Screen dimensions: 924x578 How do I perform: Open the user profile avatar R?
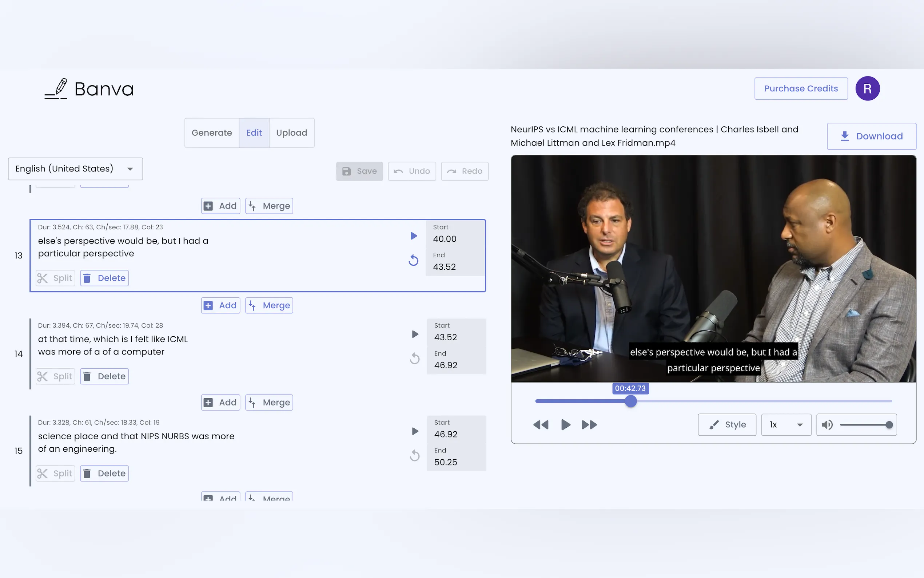click(x=867, y=89)
